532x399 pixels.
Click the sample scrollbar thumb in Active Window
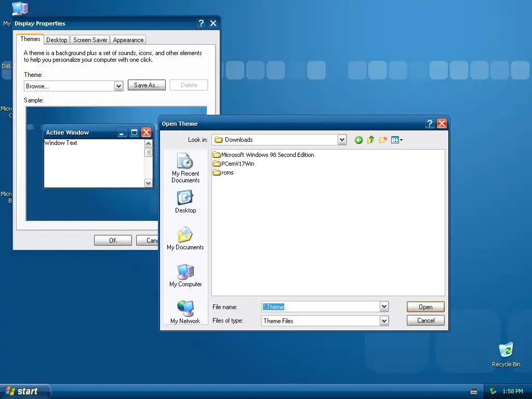click(148, 152)
